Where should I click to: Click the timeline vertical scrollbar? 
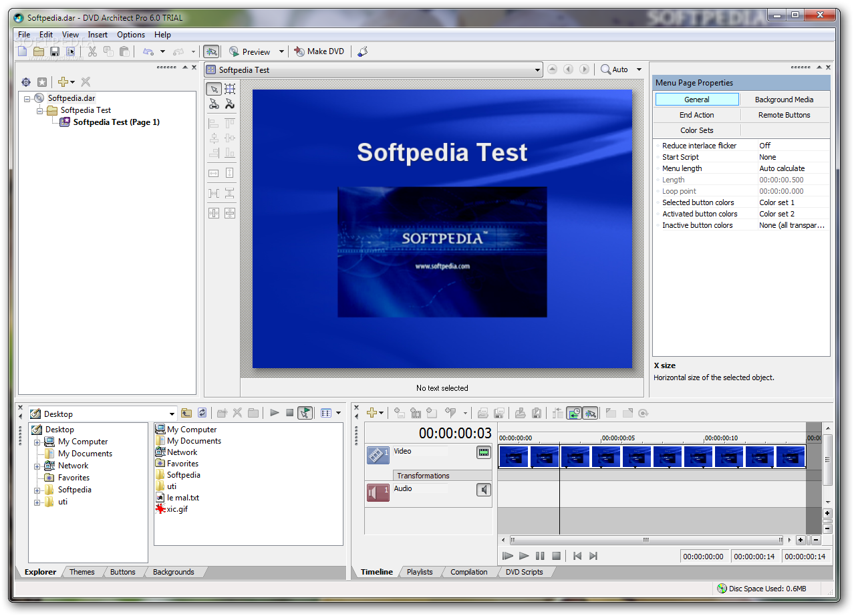(827, 460)
